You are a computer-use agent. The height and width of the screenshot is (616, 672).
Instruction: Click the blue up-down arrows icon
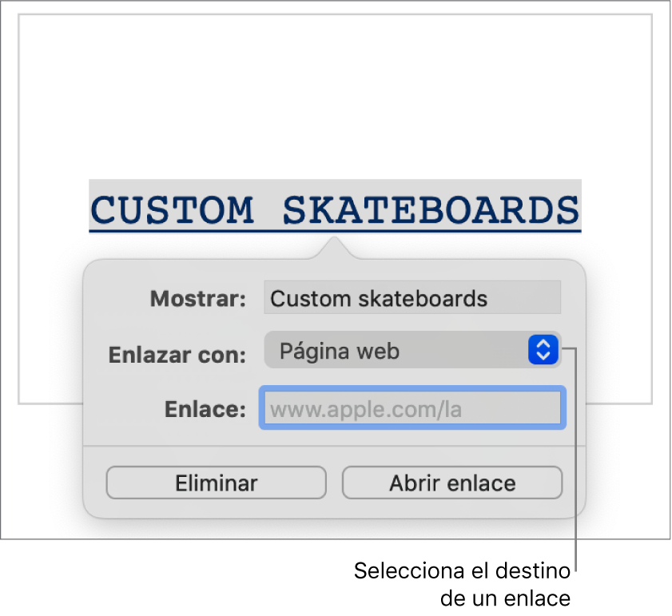543,351
